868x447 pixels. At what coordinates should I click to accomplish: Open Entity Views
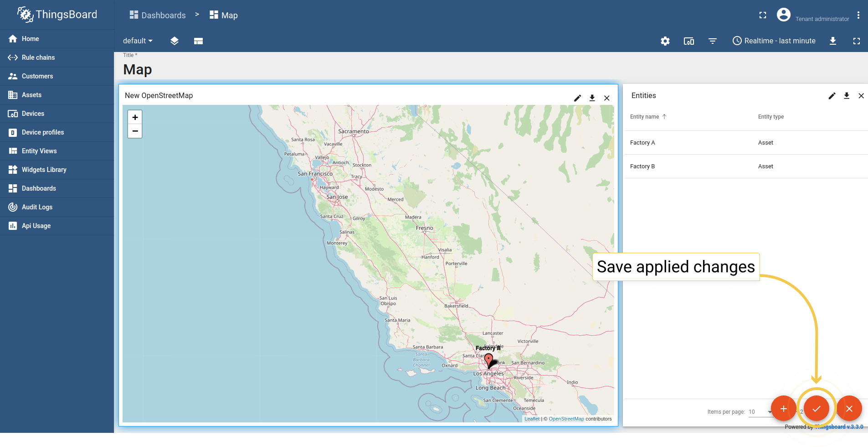coord(57,151)
